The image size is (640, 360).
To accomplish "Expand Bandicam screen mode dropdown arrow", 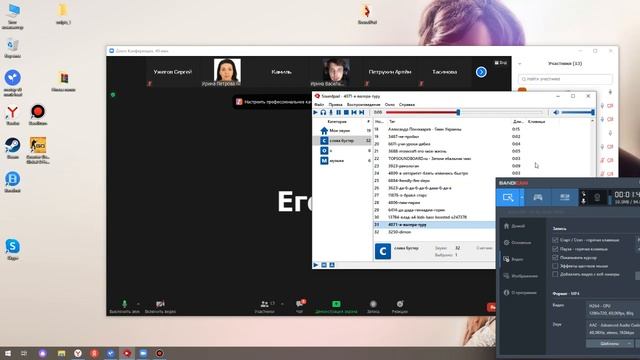I will click(522, 198).
